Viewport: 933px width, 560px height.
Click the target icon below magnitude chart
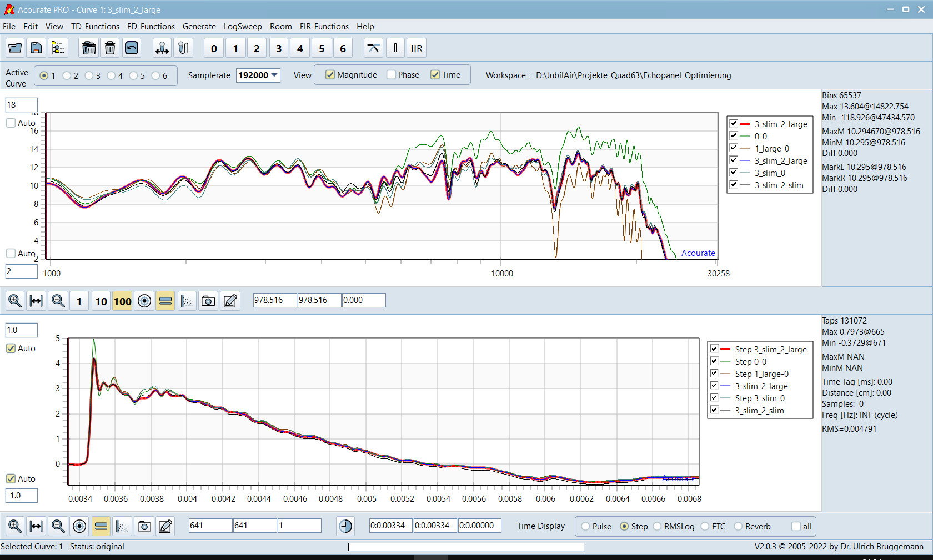(x=144, y=301)
